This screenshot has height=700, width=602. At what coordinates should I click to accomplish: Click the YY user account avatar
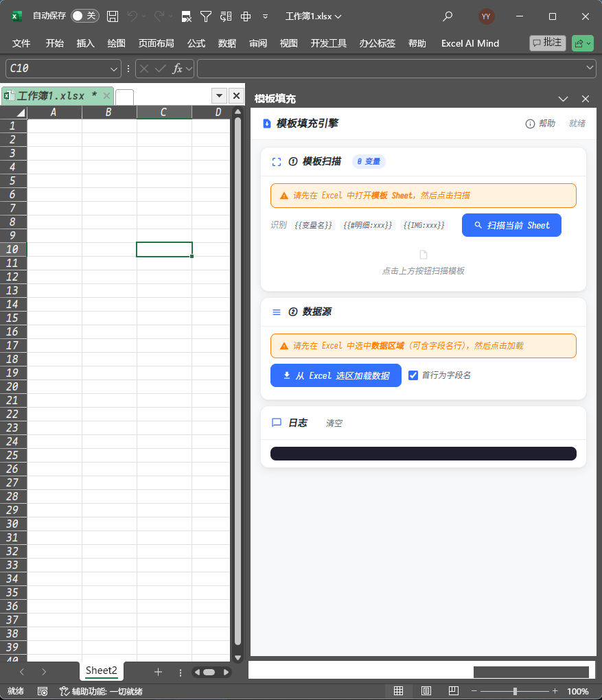[486, 16]
